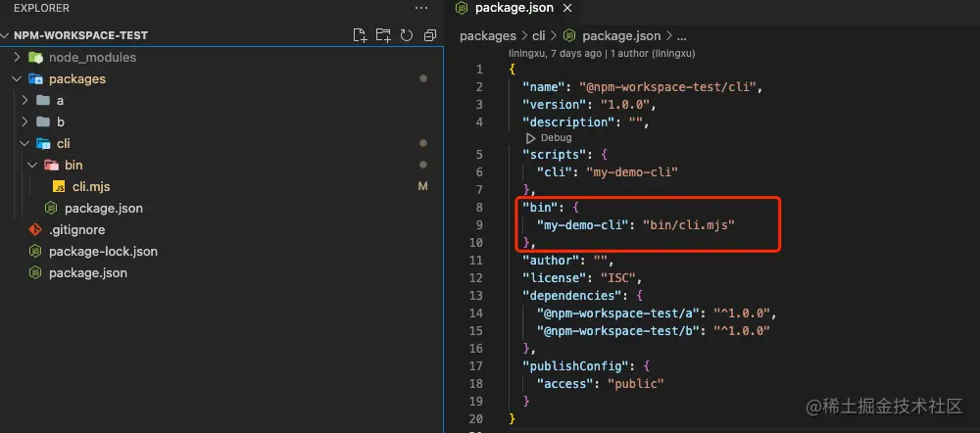Image resolution: width=980 pixels, height=433 pixels.
Task: Collapse the packages folder chevron
Action: [x=17, y=79]
